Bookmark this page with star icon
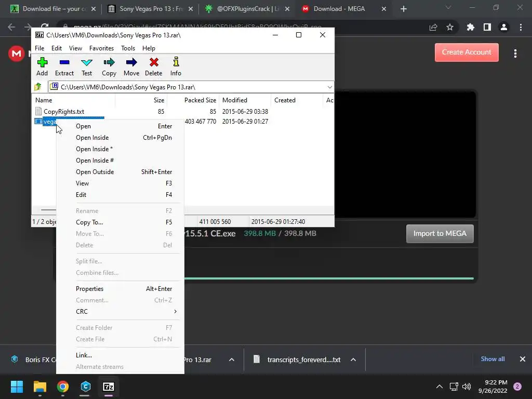 450,27
